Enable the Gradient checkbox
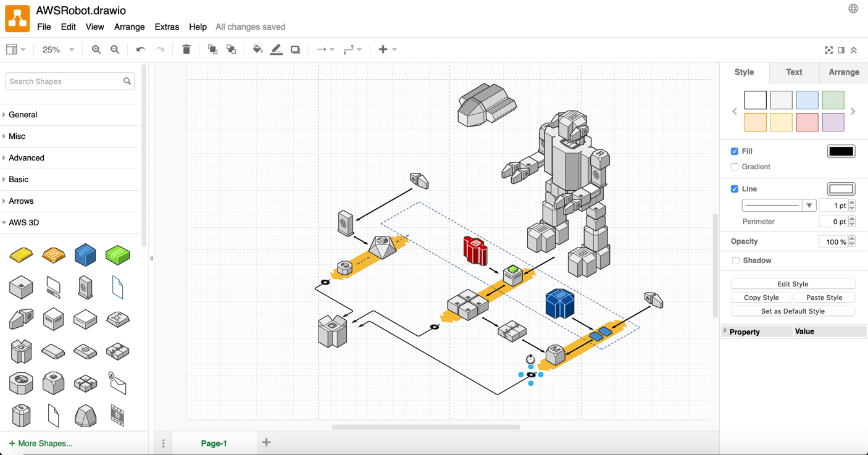 (735, 167)
